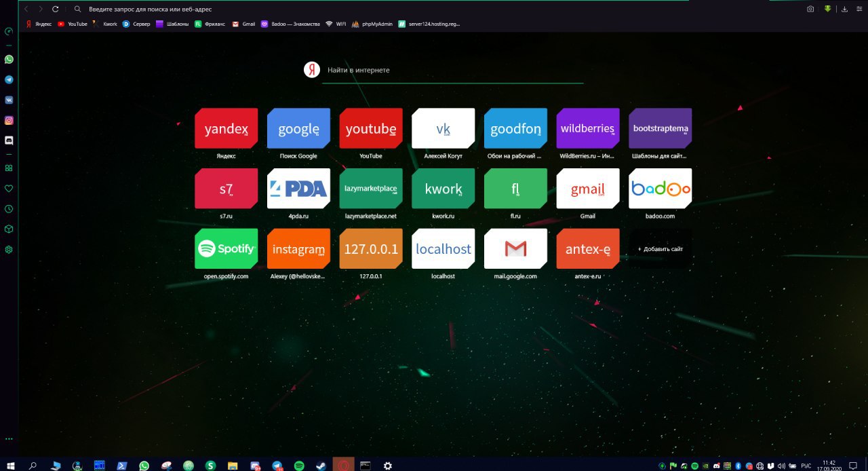The height and width of the screenshot is (471, 868).
Task: Open the Settings gear in the taskbar
Action: (x=387, y=466)
